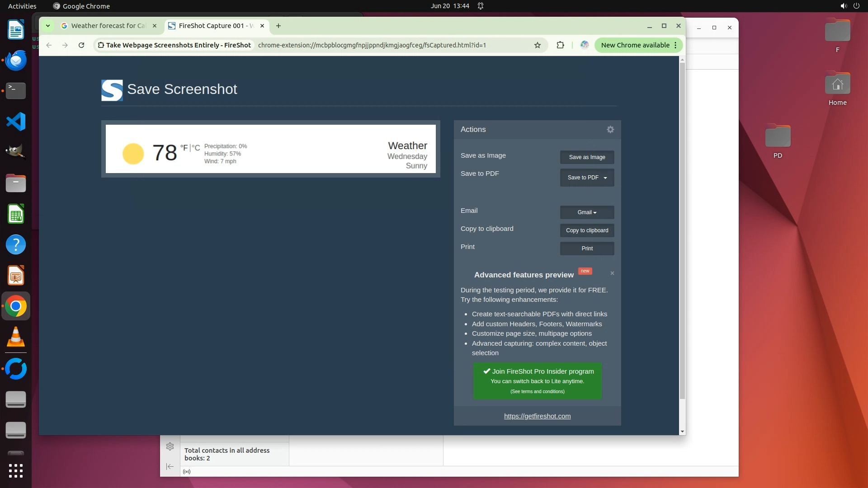The height and width of the screenshot is (488, 868).
Task: Launch Visual Studio Code from dock
Action: coord(16,122)
